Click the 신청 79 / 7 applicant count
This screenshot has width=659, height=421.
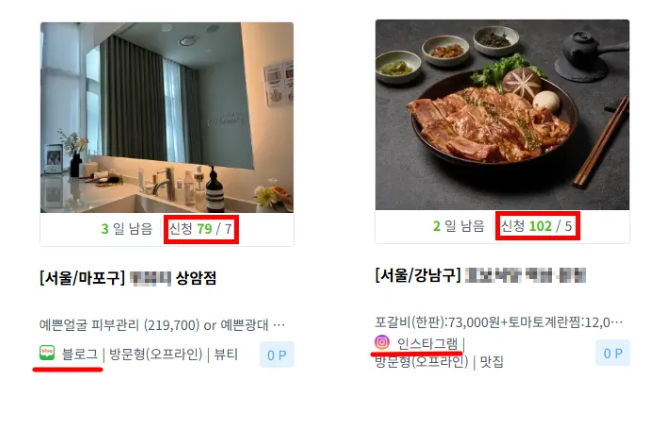pos(200,229)
